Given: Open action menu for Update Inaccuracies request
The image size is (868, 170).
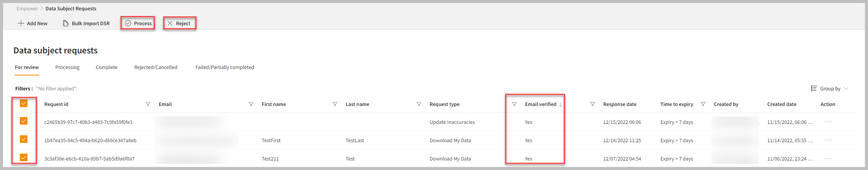Looking at the screenshot, I should pos(828,122).
